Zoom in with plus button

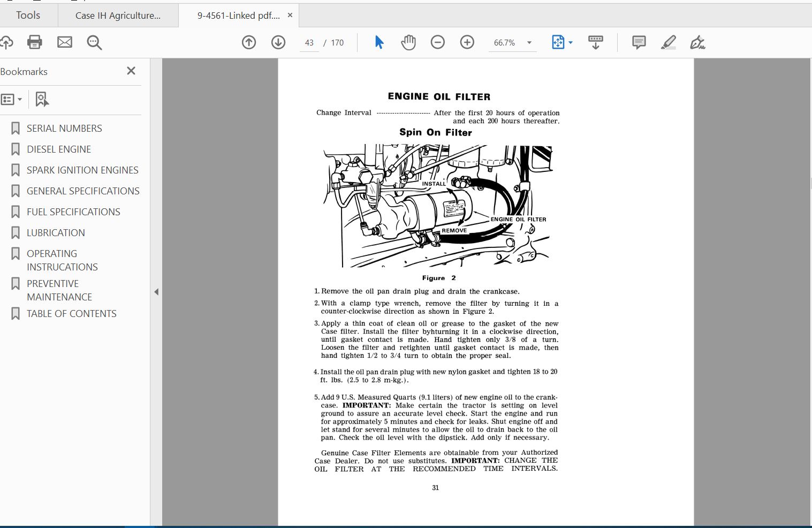tap(467, 42)
